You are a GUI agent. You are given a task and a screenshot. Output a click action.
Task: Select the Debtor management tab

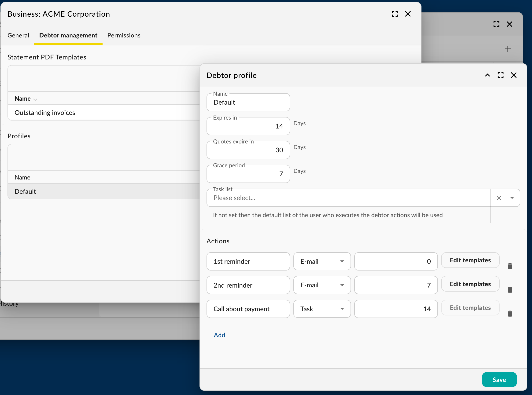68,35
